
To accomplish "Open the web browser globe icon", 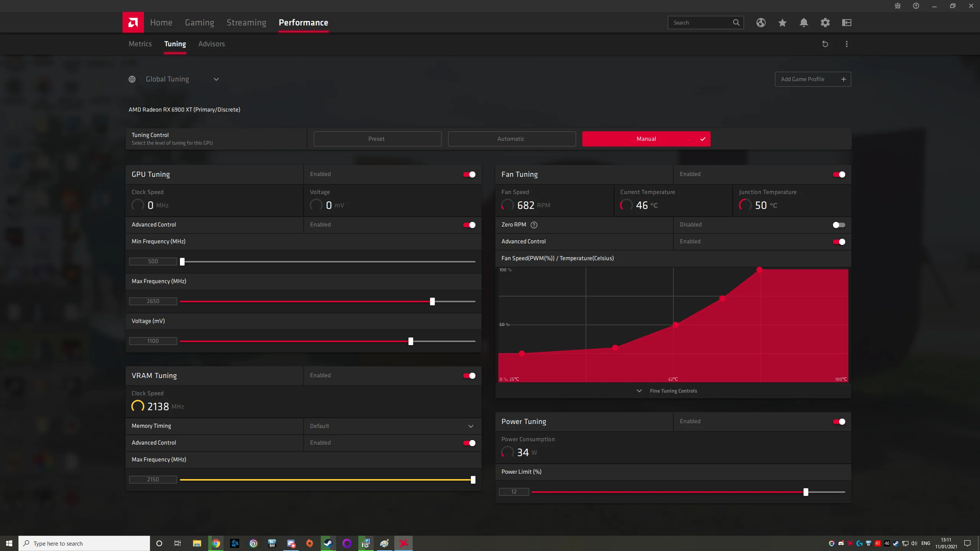I will pyautogui.click(x=761, y=23).
